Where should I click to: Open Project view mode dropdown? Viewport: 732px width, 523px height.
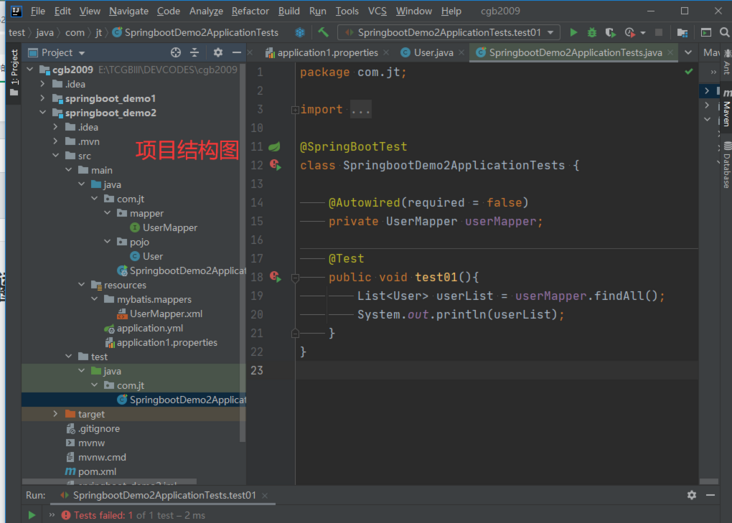pos(82,53)
